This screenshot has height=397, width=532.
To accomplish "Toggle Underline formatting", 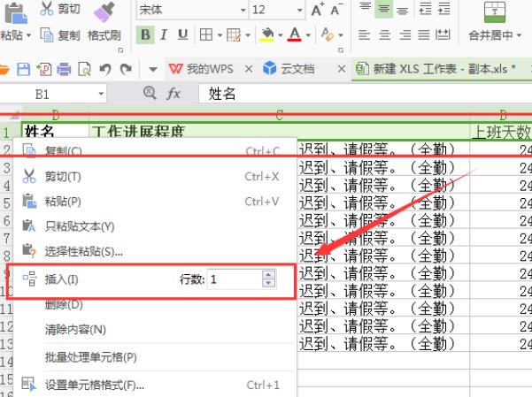I will pyautogui.click(x=183, y=34).
